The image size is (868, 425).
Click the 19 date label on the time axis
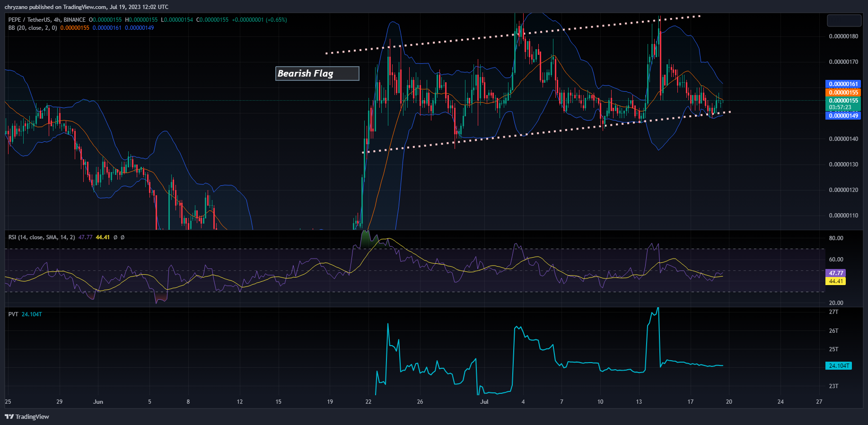click(330, 402)
